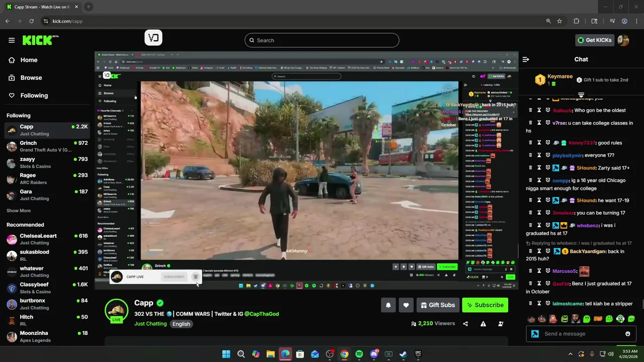
Task: Open the Just Chatting category link
Action: click(150, 324)
